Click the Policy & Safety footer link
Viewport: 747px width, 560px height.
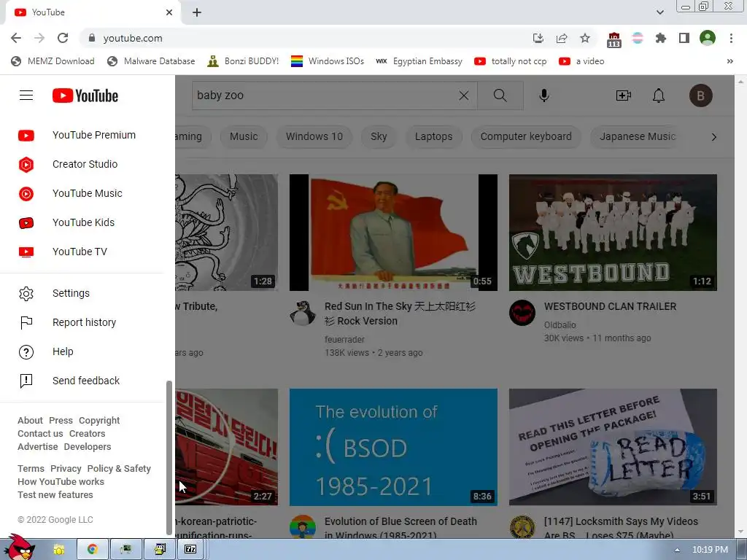coord(119,469)
